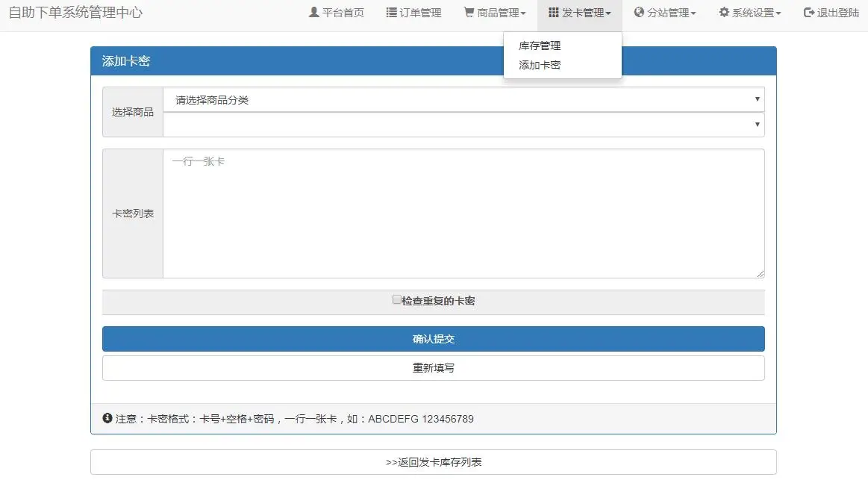868x480 pixels.
Task: Open the second product selection dropdown
Action: [463, 125]
